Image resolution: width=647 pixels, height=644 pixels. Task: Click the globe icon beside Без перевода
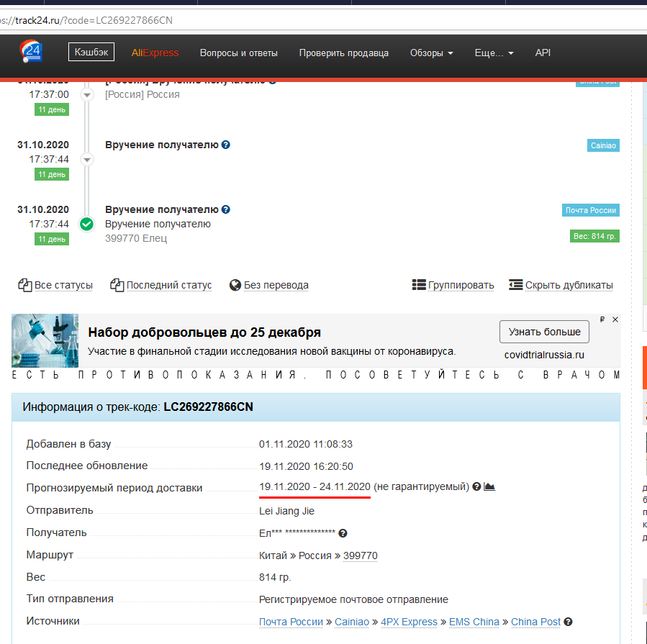[235, 285]
